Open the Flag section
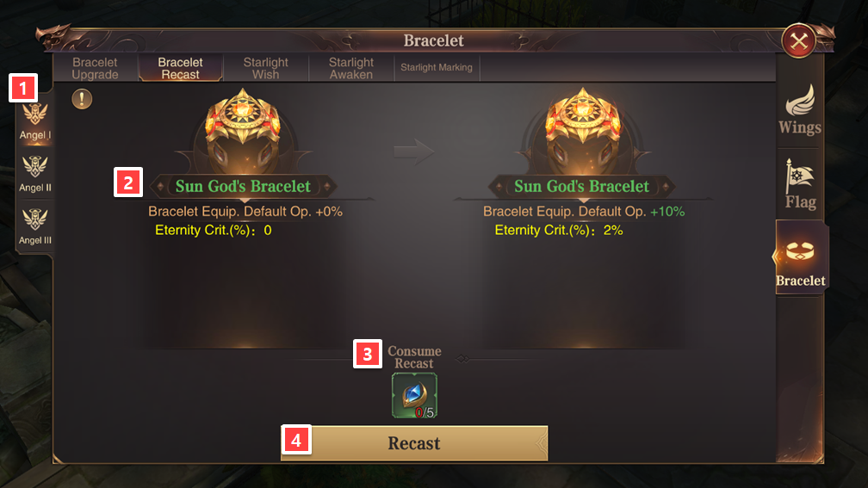 (x=800, y=184)
